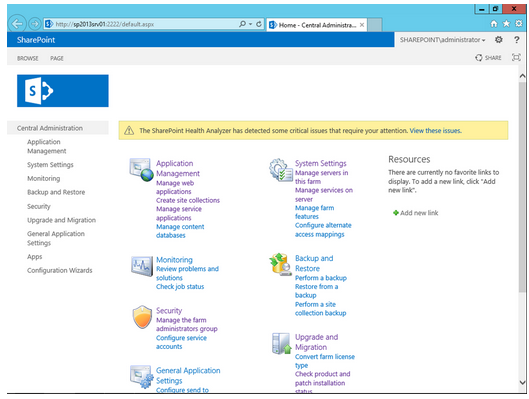
Task: Click the vertical scrollbar up arrow
Action: coord(522,76)
